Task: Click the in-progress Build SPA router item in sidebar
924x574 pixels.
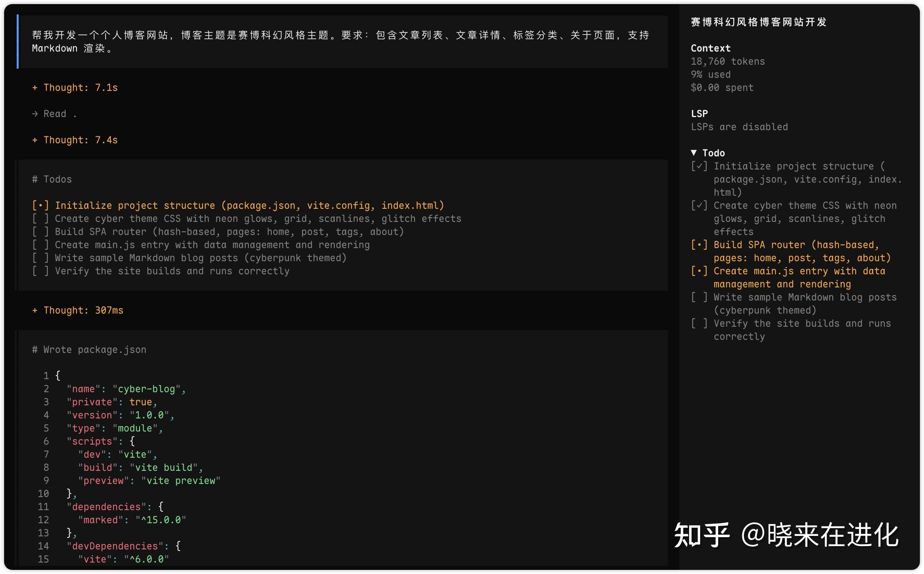Action: 791,251
